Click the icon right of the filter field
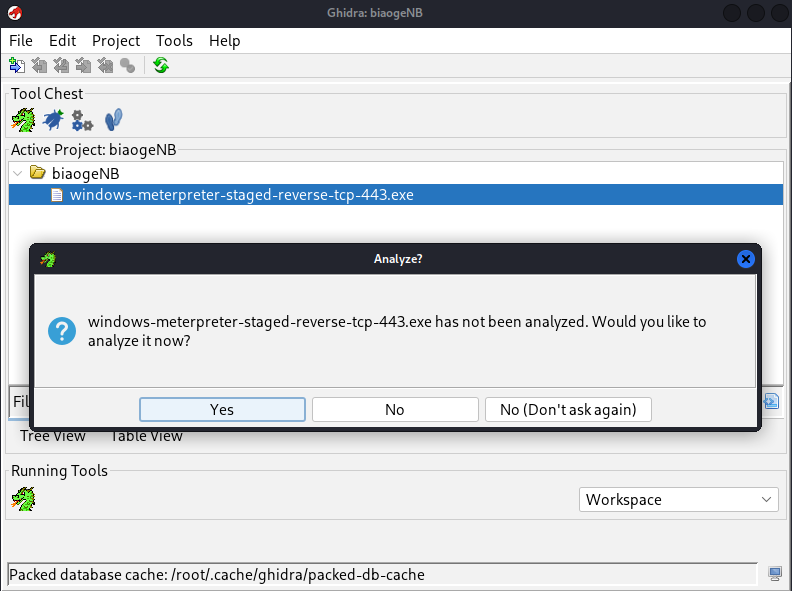The image size is (792, 591). tap(771, 402)
